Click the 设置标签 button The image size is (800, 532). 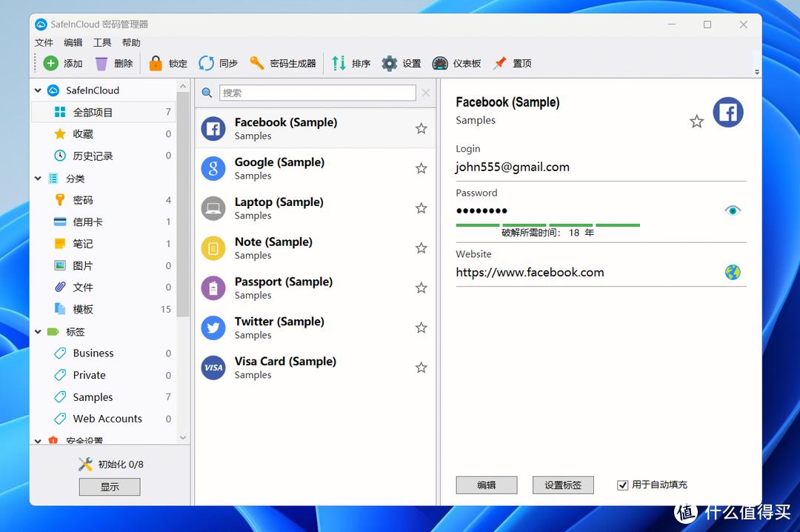point(563,485)
